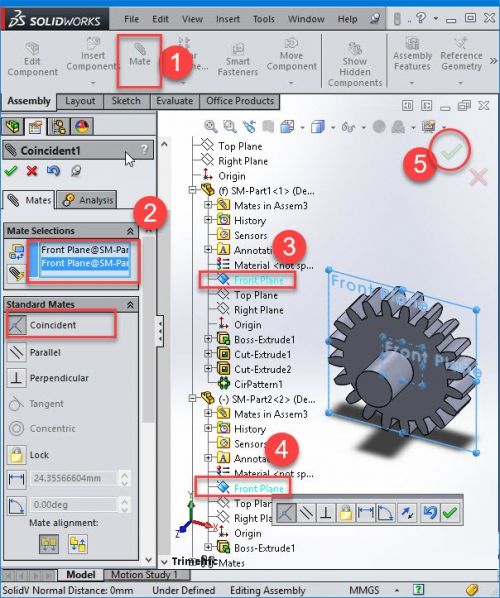500x598 pixels.
Task: Switch to the Office Products tab
Action: pos(240,101)
